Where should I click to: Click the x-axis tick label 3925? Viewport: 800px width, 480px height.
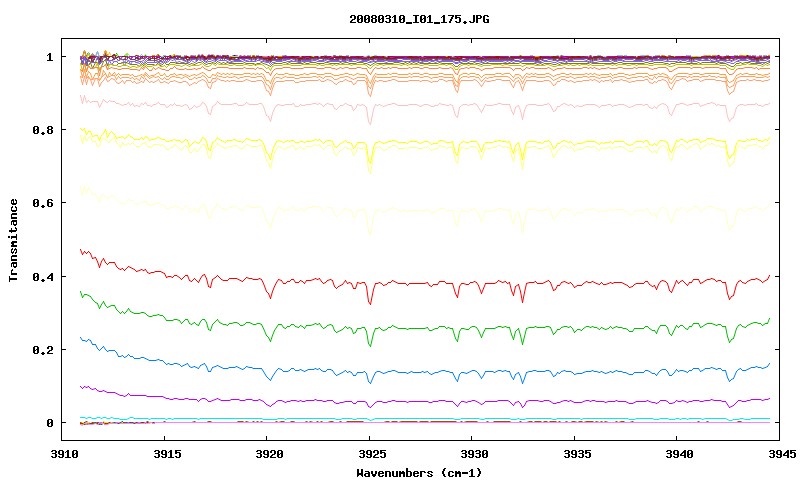[x=372, y=454]
